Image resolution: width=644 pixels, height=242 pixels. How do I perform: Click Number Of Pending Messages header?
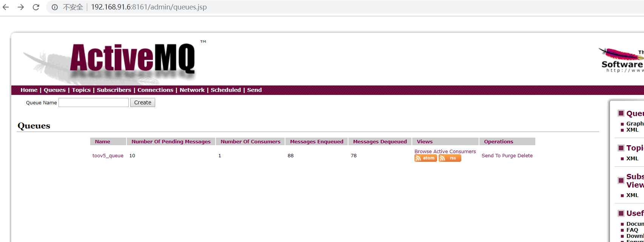click(x=171, y=142)
